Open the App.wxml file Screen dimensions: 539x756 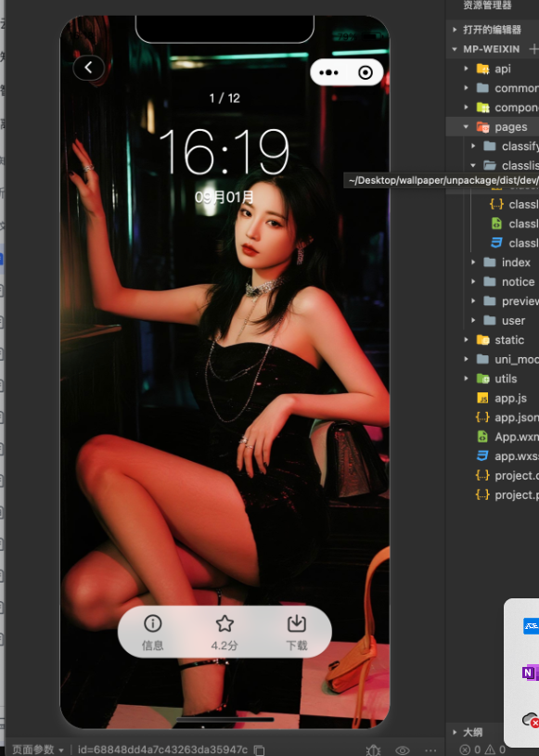coord(493,437)
